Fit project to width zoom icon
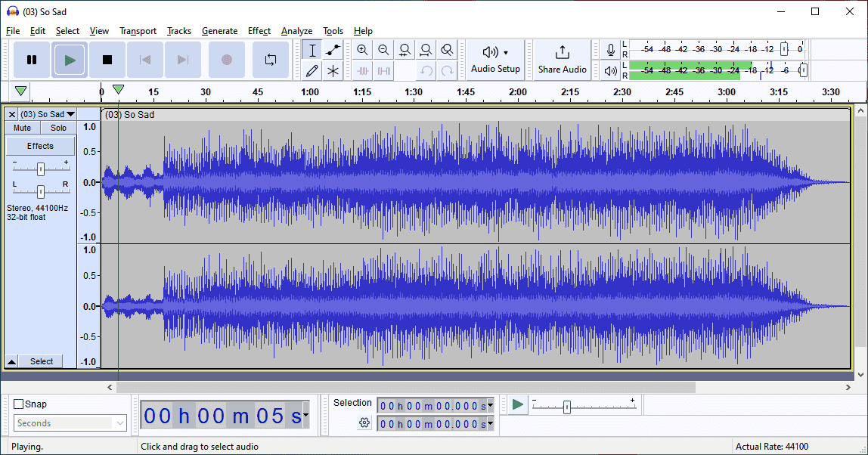The height and width of the screenshot is (455, 868). [426, 51]
